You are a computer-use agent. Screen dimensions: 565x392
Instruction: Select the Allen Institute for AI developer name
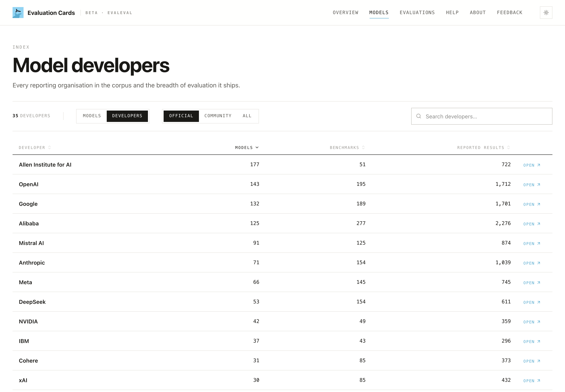pyautogui.click(x=45, y=165)
